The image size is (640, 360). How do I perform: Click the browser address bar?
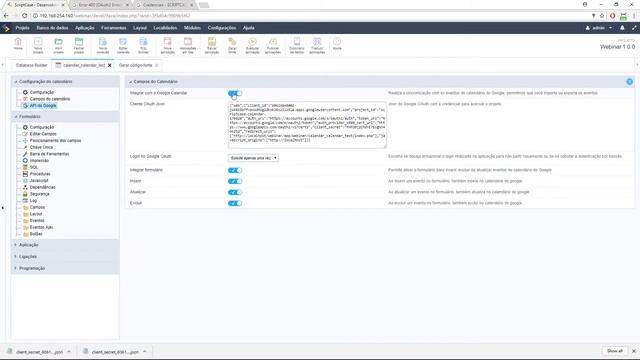click(310, 16)
